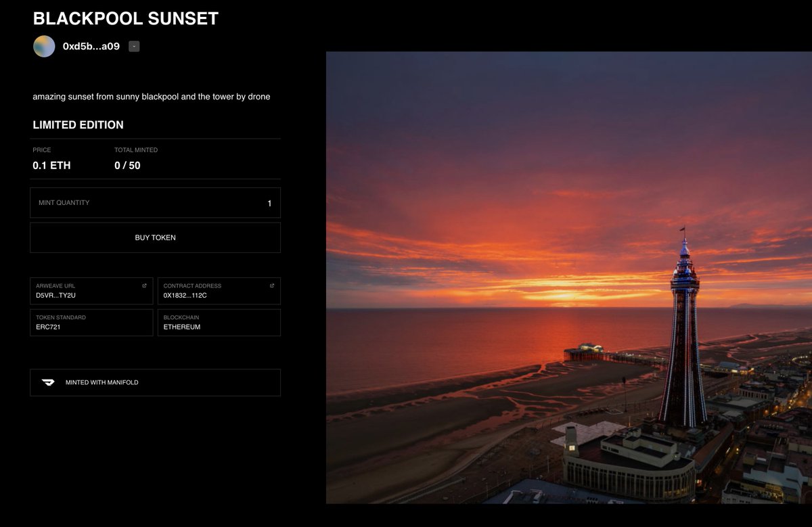Click the Blackpool sunset artwork image
This screenshot has height=527, width=812.
pos(569,277)
